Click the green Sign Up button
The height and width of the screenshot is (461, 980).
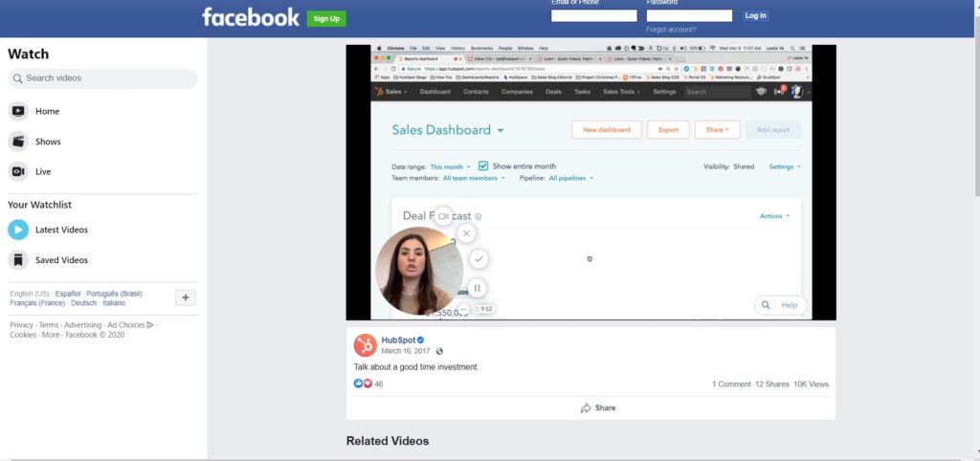[326, 19]
